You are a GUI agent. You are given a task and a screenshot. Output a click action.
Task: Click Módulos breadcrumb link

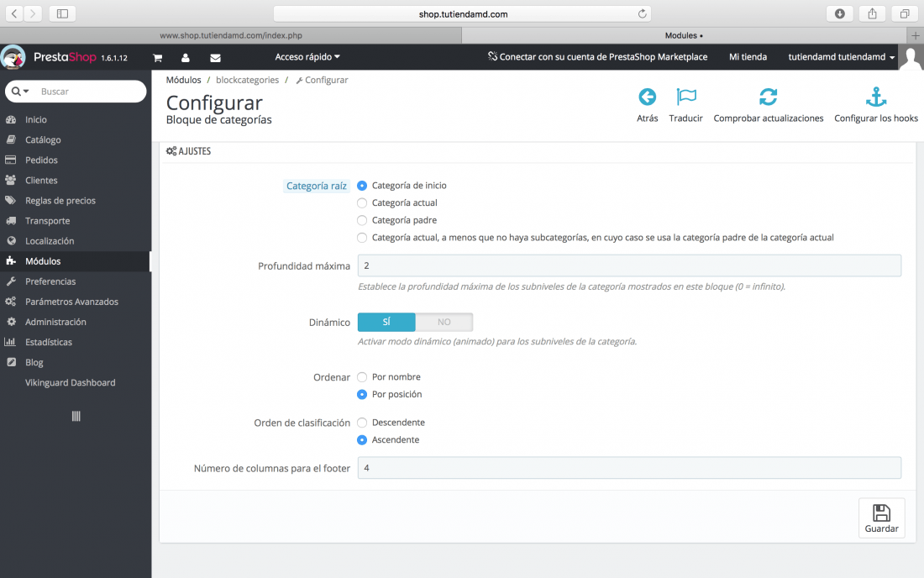[183, 80]
